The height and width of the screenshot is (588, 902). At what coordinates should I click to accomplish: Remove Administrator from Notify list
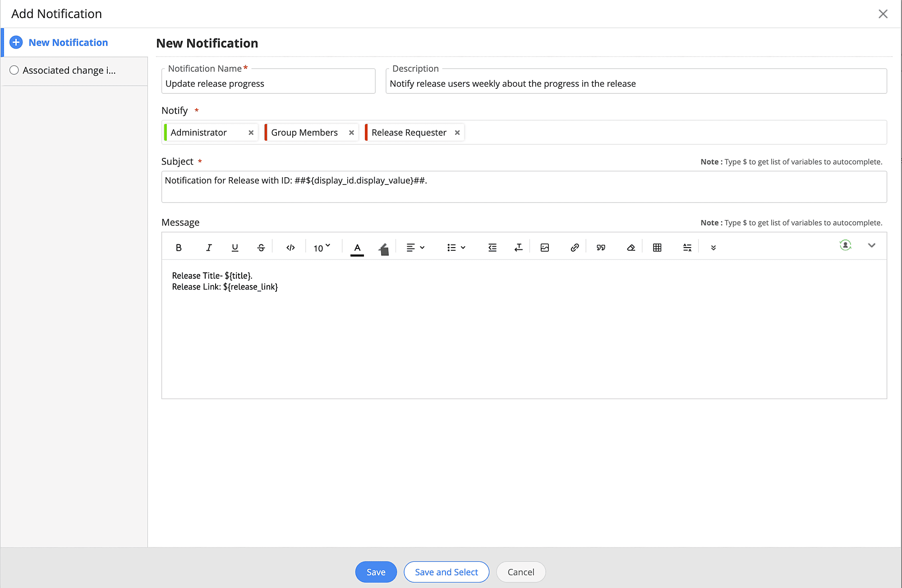click(251, 133)
